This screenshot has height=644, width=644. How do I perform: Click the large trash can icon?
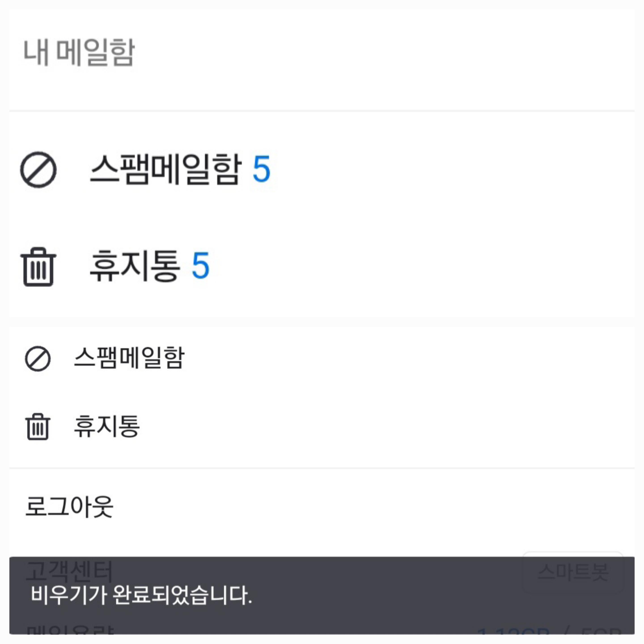pos(38,267)
